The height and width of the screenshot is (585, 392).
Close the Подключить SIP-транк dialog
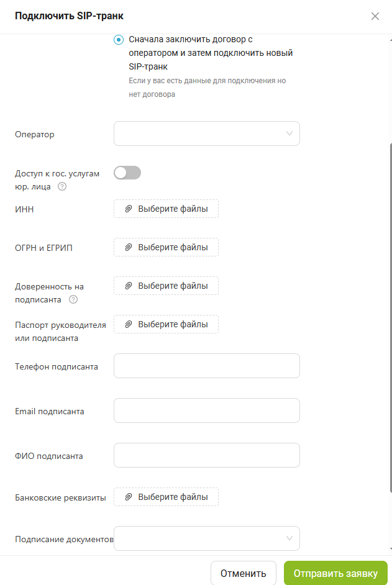[375, 16]
